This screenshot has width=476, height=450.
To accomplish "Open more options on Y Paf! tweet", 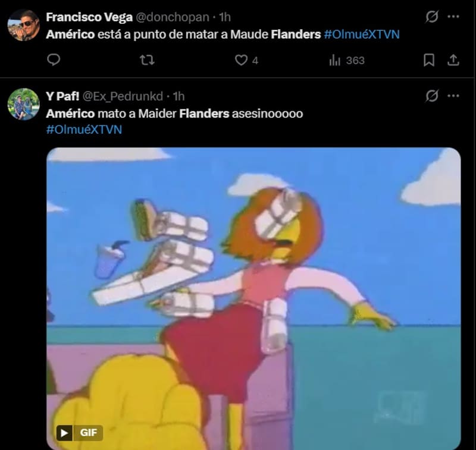I will click(x=453, y=96).
